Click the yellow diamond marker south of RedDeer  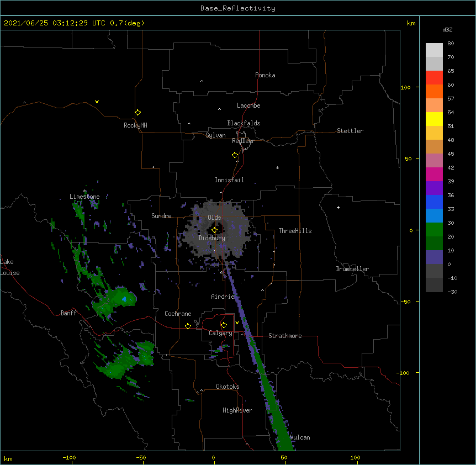tap(235, 155)
